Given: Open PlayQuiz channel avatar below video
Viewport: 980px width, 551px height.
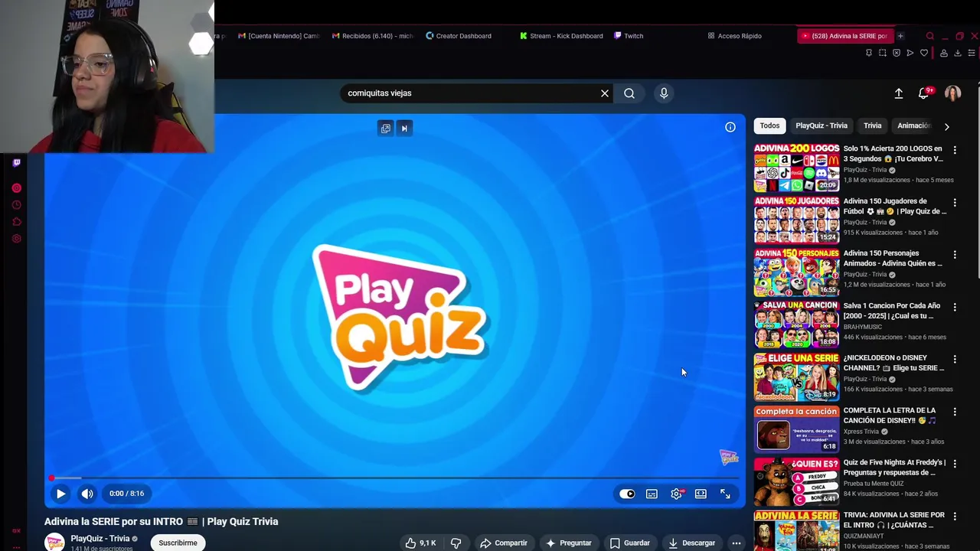Looking at the screenshot, I should [55, 543].
